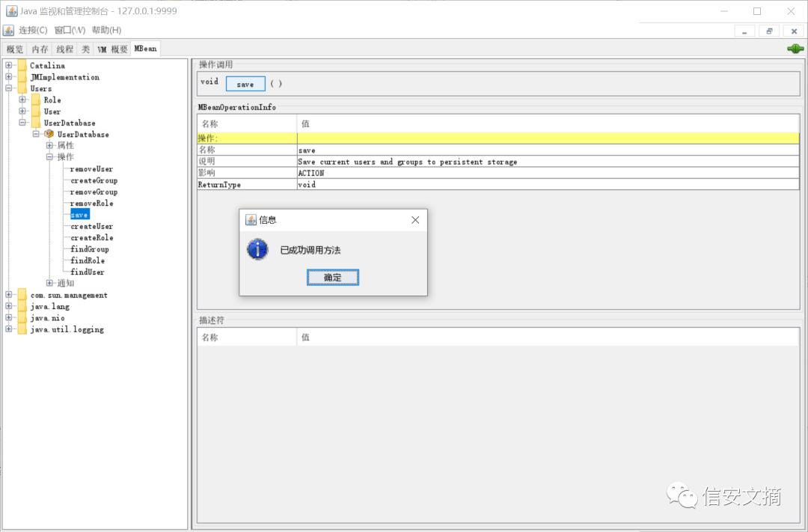Click the Java icon in the 信息 dialog title
The height and width of the screenshot is (532, 808).
click(x=251, y=220)
